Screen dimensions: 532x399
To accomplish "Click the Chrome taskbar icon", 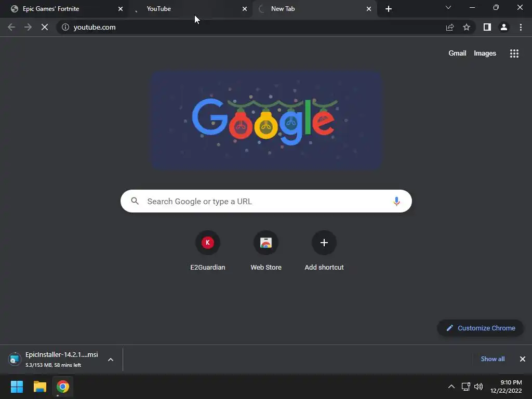I will 63,387.
